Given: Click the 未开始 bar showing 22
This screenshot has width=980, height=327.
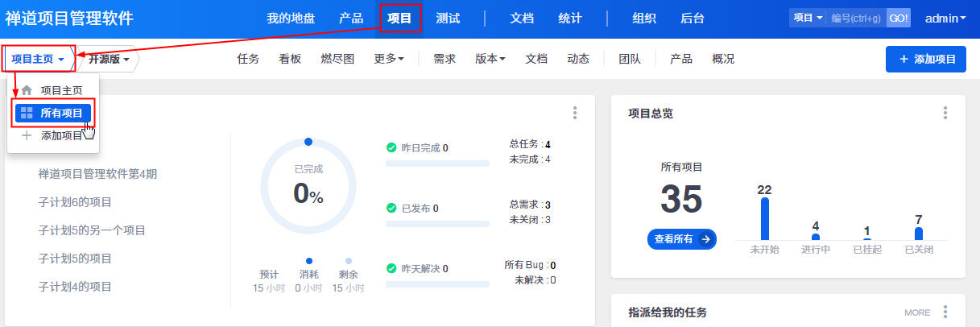Looking at the screenshot, I should tap(765, 218).
